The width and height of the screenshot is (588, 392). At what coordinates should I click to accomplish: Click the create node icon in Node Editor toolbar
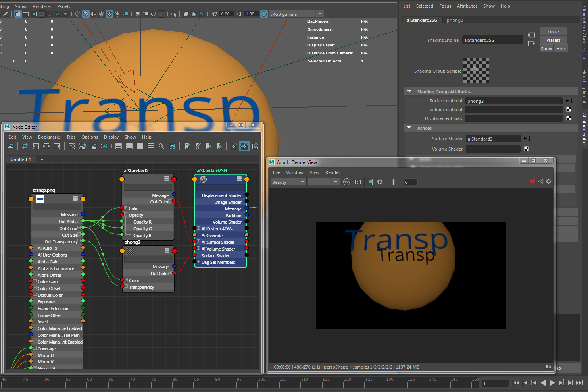[x=11, y=146]
